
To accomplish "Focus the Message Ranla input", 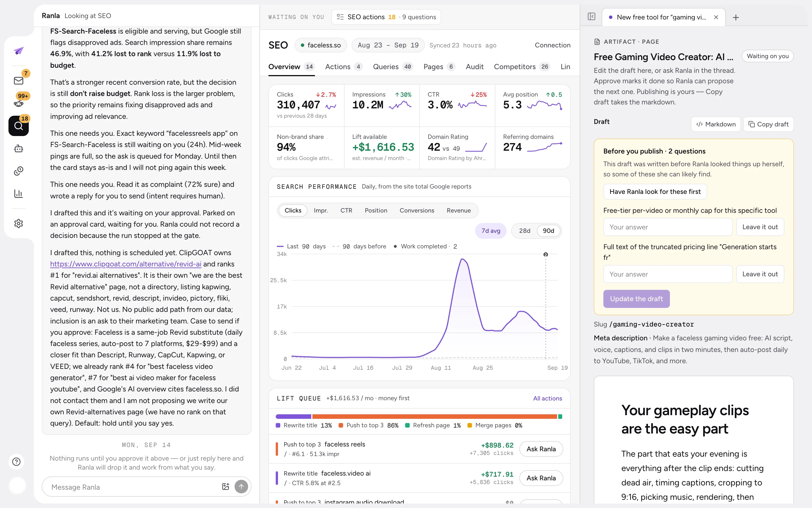I will pyautogui.click(x=134, y=487).
